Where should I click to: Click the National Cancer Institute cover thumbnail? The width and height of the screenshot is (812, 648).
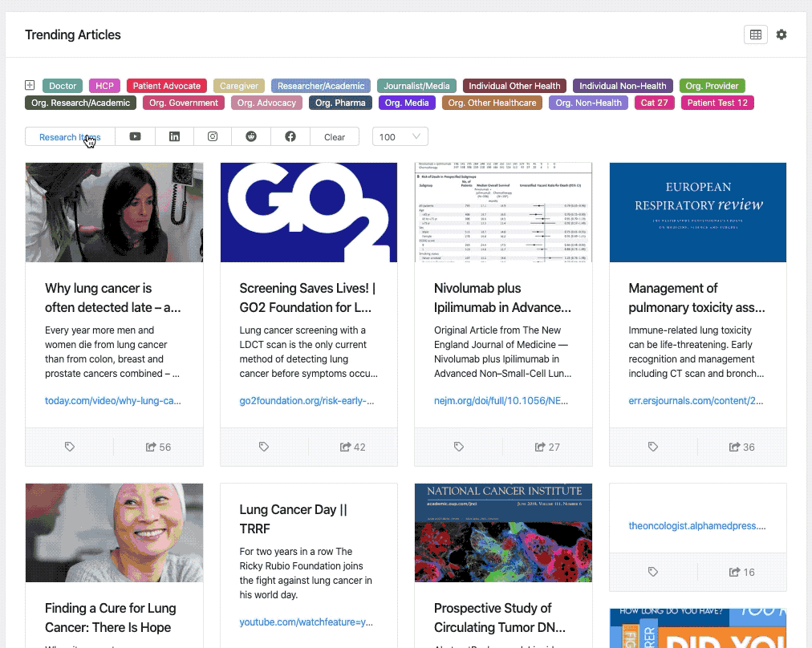pyautogui.click(x=503, y=533)
